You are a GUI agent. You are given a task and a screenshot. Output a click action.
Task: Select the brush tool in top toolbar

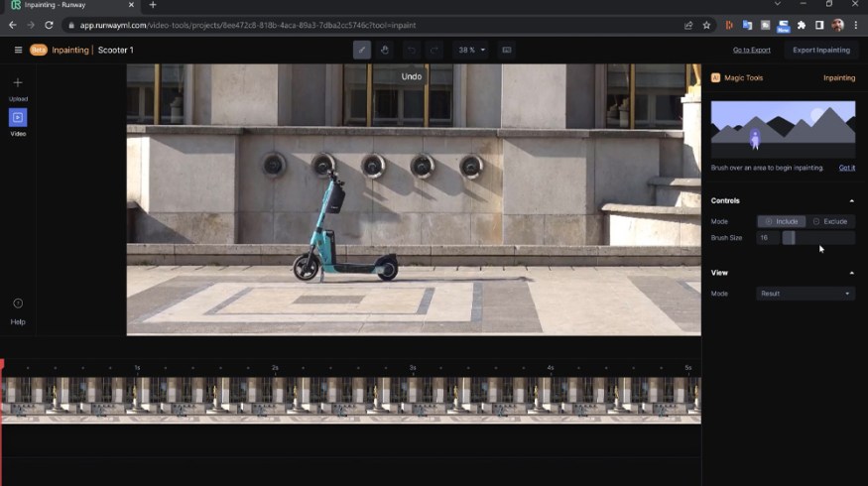tap(362, 50)
